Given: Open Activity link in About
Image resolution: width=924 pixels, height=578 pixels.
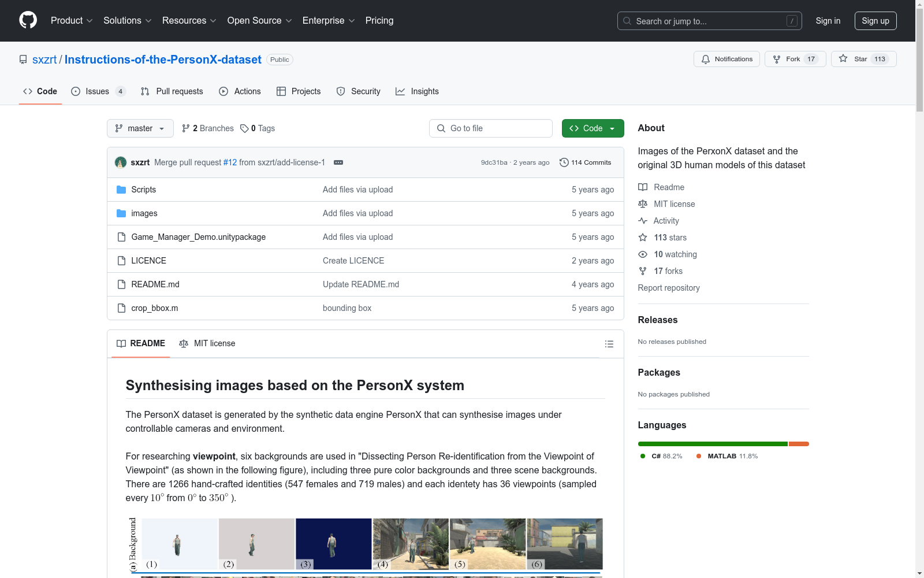Looking at the screenshot, I should point(659,221).
